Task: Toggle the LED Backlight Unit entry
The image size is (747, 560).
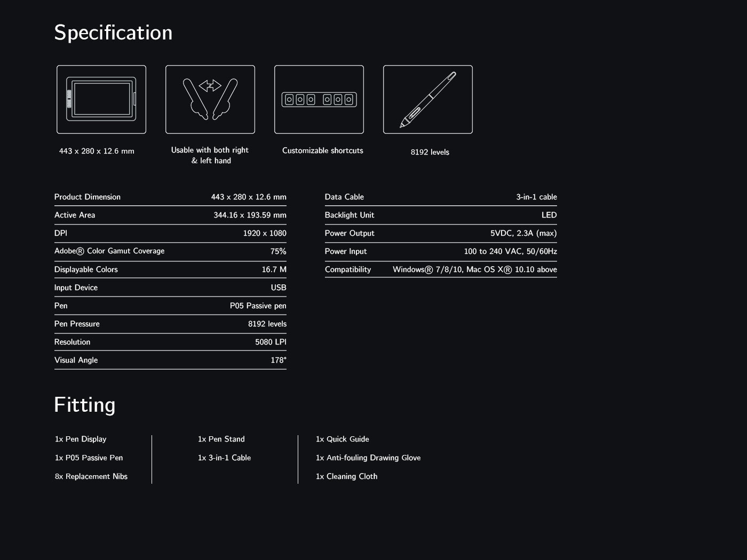Action: click(x=441, y=215)
